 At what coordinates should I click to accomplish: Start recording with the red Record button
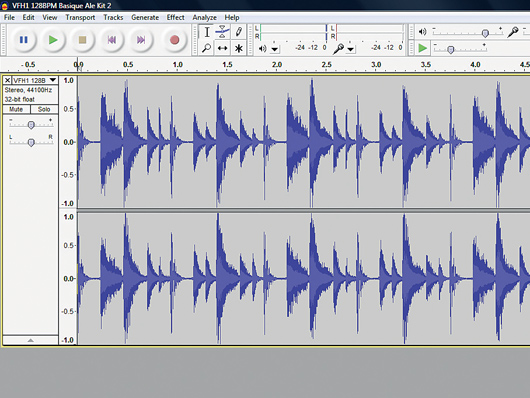tap(174, 40)
